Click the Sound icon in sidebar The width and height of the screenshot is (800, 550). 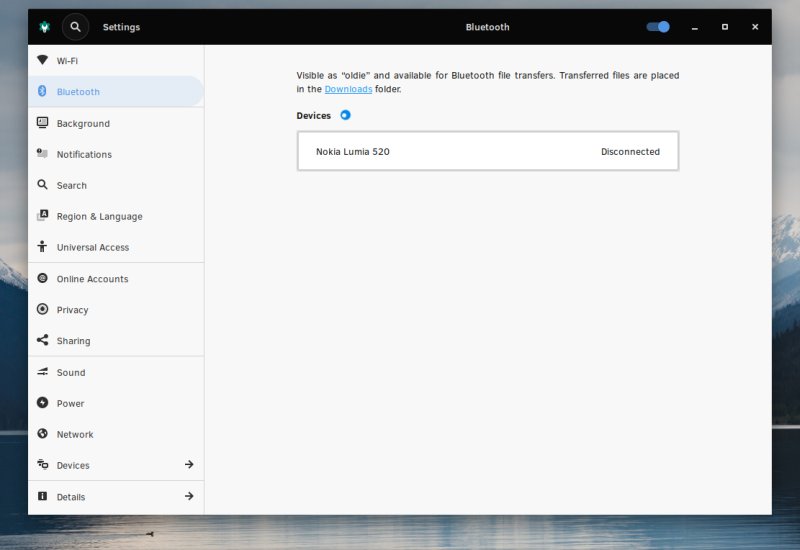[42, 372]
